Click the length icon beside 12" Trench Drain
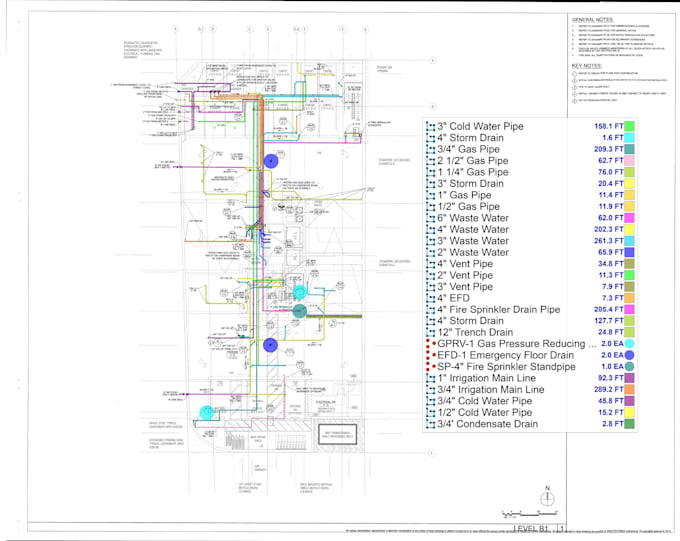 coord(431,333)
